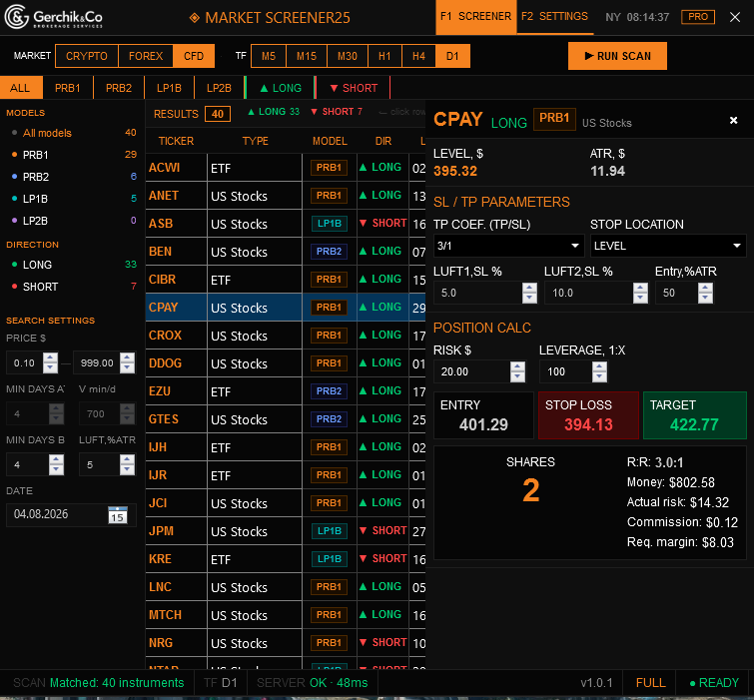Select the CFD market
Screen dimensions: 754x700
(194, 56)
